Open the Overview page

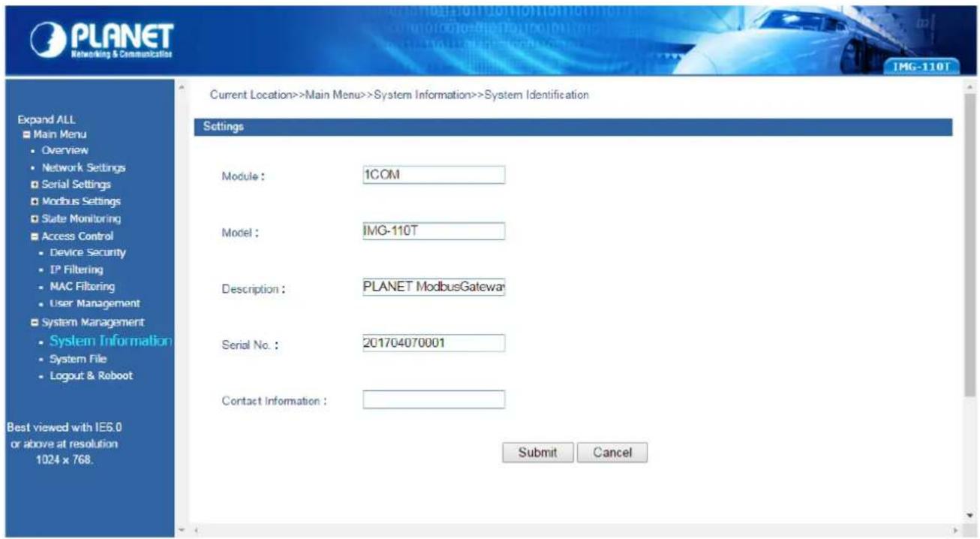point(65,150)
